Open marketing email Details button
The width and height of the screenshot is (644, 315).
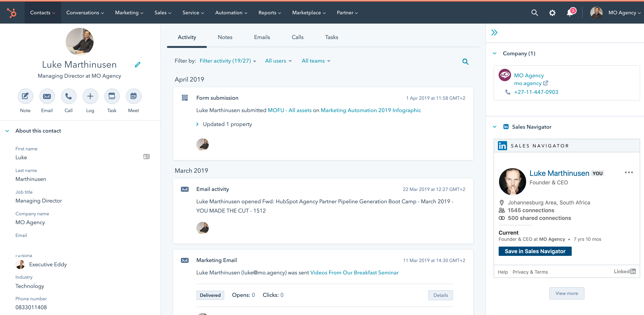(440, 295)
